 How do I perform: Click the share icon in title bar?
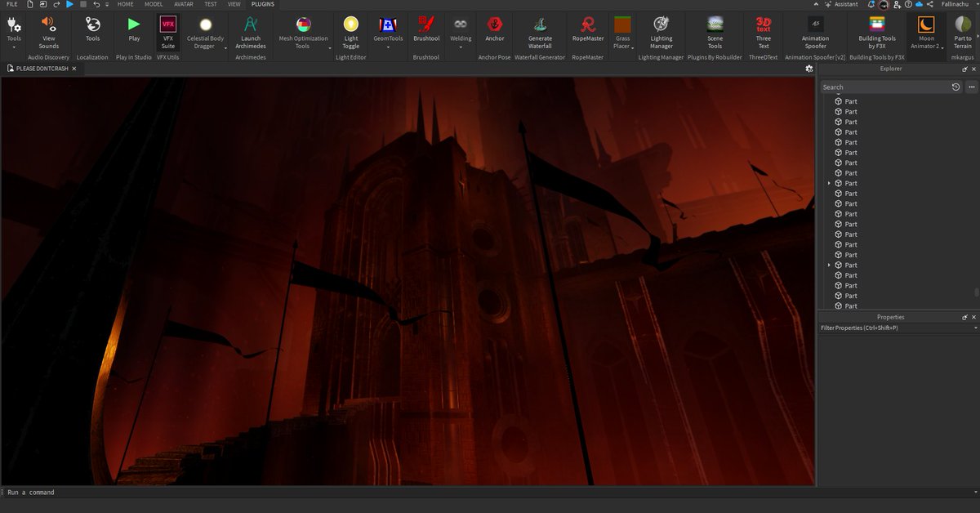point(930,4)
